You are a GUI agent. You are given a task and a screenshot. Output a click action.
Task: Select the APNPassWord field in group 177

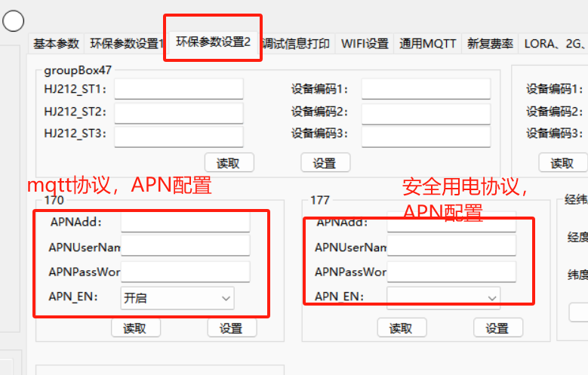pos(451,272)
